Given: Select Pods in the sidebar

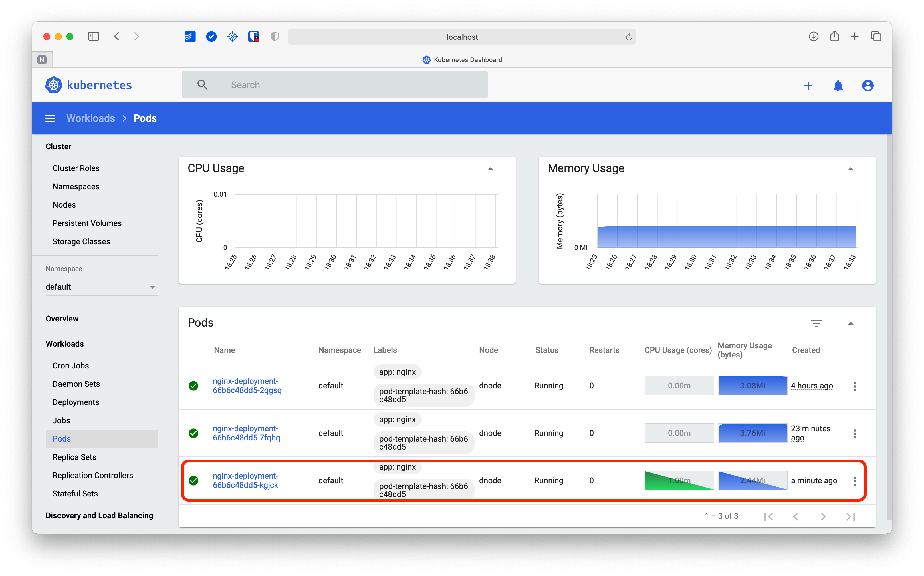Looking at the screenshot, I should tap(101, 439).
